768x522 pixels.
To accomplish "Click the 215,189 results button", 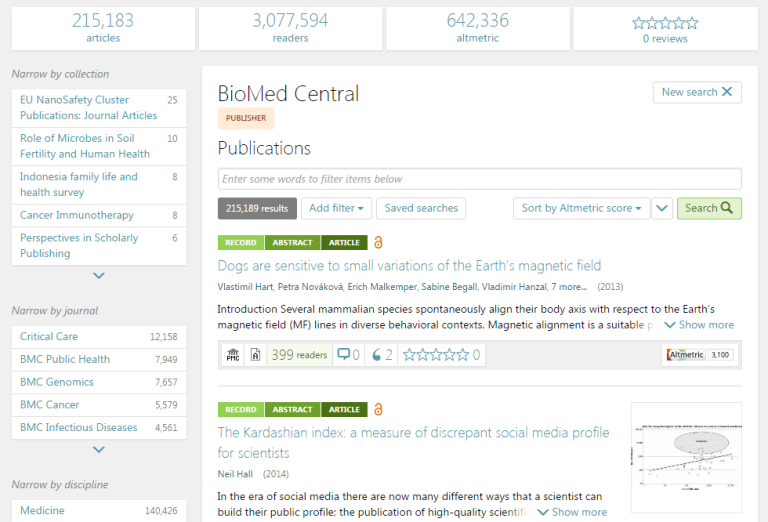I will (257, 208).
